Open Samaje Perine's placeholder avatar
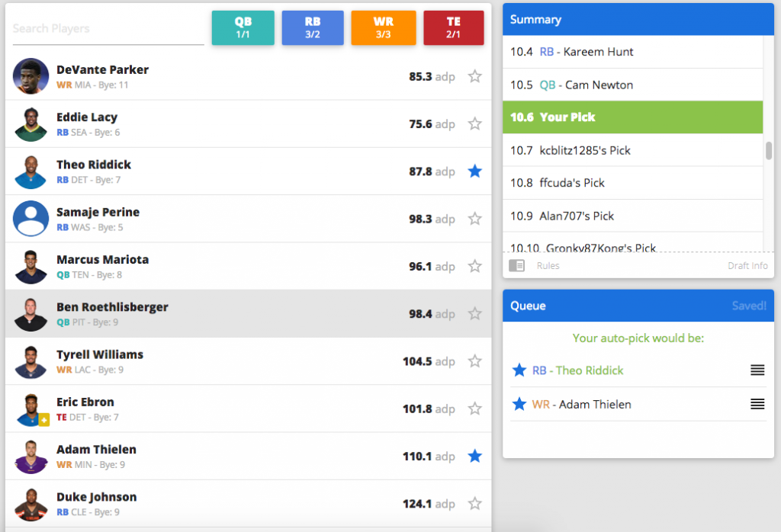Image resolution: width=781 pixels, height=532 pixels. (31, 219)
